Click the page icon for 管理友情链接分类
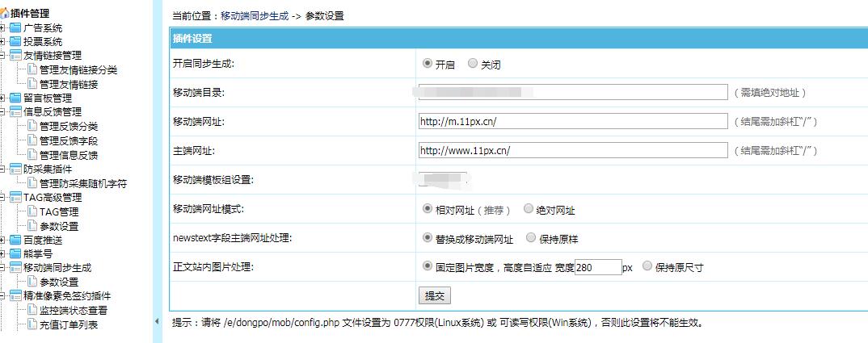The width and height of the screenshot is (868, 343). [32, 69]
